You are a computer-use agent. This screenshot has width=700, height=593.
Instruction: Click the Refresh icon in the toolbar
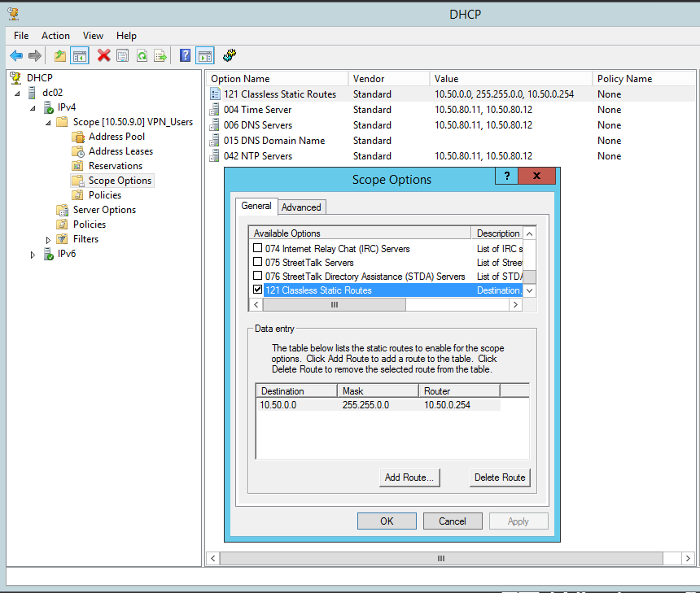[142, 55]
